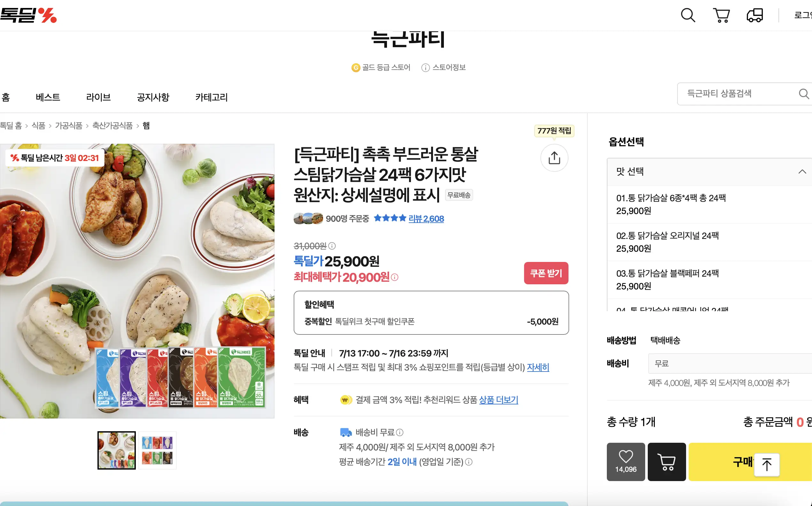This screenshot has height=506, width=812.
Task: Add item to cart with black cart button
Action: [x=666, y=462]
